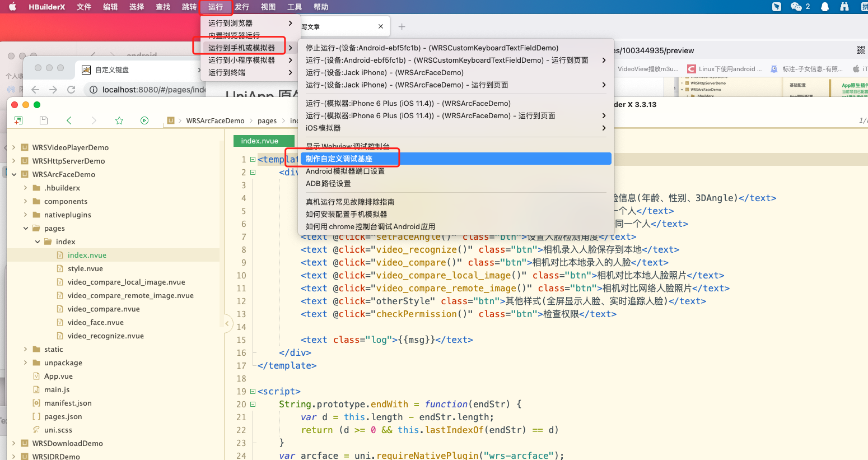
Task: Open the 文件 menu
Action: pos(84,7)
